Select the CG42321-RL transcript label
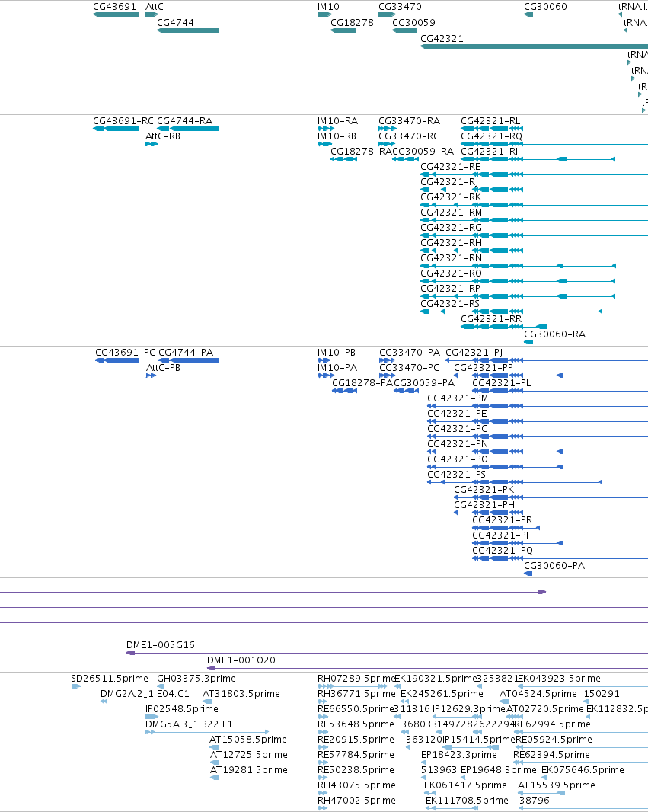This screenshot has height=812, width=648. [490, 121]
